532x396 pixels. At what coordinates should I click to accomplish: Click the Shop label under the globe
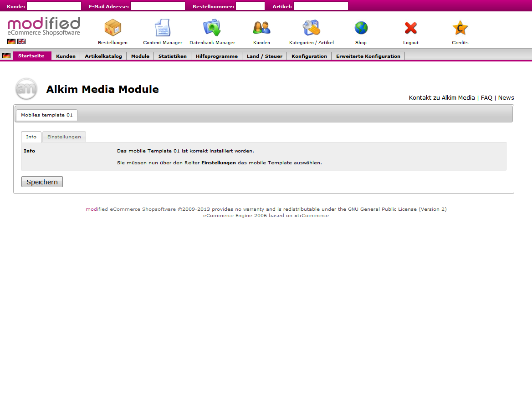(361, 43)
